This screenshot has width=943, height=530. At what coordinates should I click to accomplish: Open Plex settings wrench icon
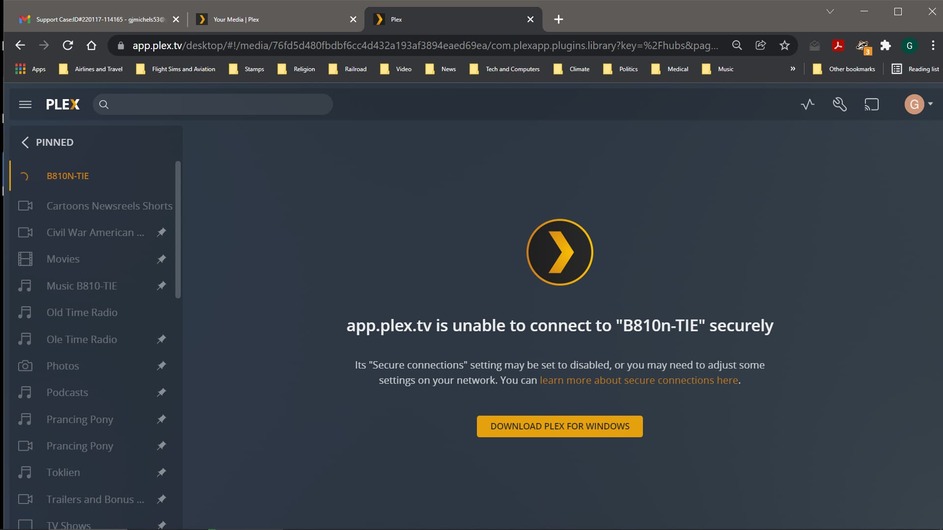point(840,104)
